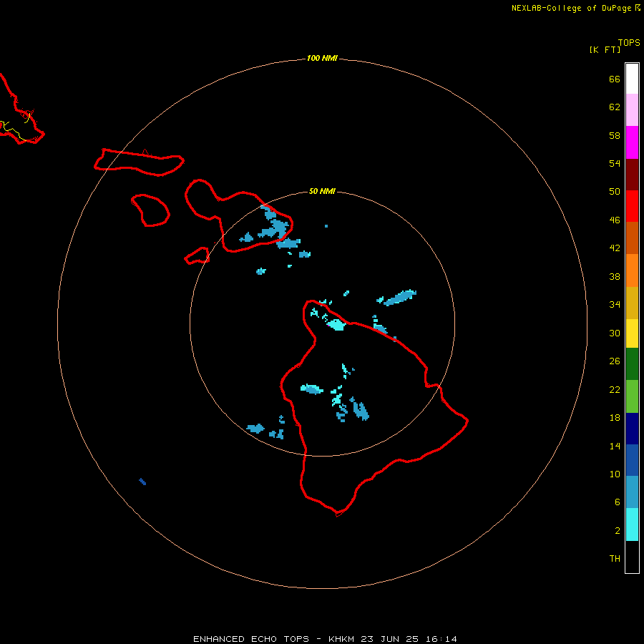
Task: Click the white swatch atop the legend
Action: pyautogui.click(x=632, y=79)
